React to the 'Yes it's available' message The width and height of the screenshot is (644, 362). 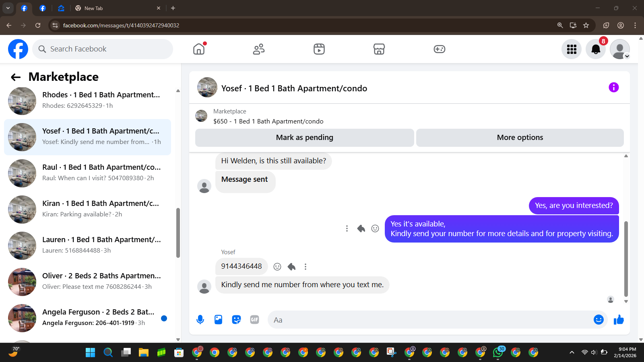pyautogui.click(x=375, y=228)
